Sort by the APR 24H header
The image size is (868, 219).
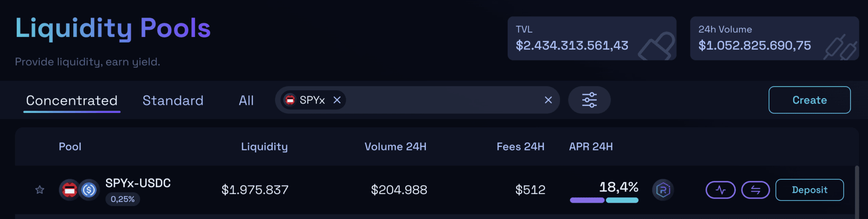[591, 146]
